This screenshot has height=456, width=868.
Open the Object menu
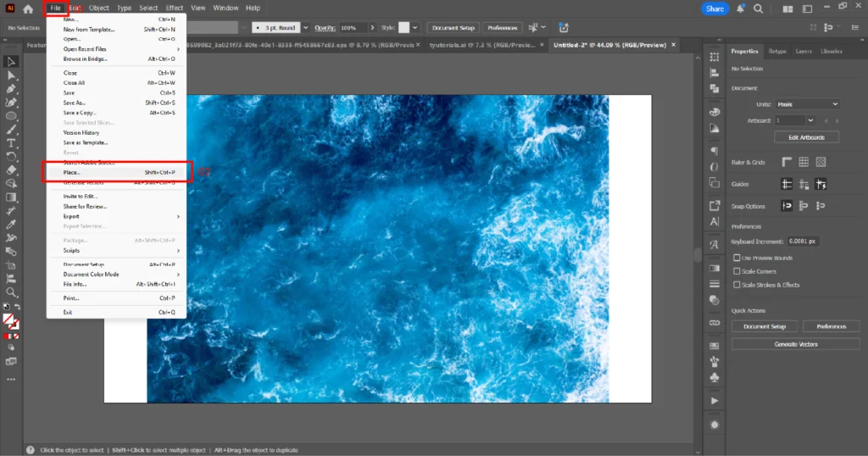99,8
